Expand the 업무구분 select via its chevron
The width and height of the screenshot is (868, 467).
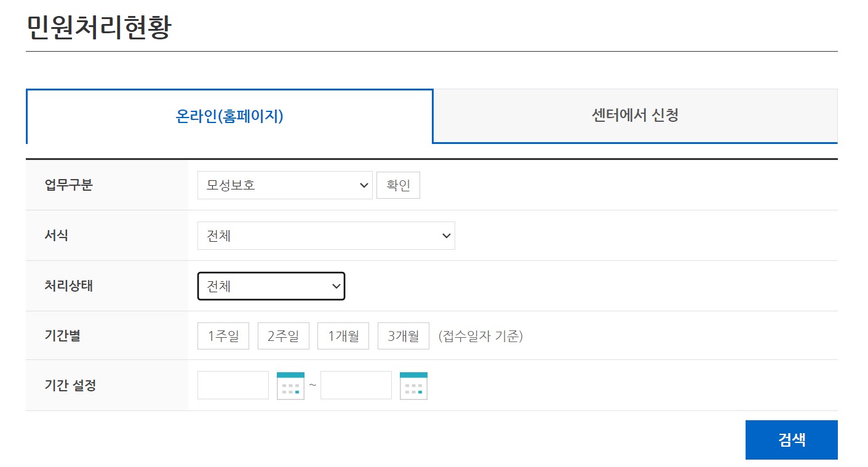pyautogui.click(x=363, y=185)
